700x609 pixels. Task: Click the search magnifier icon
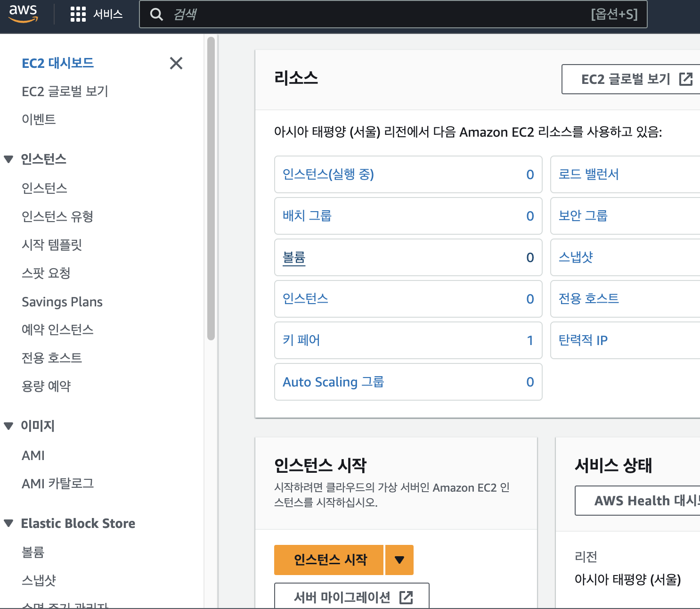(x=156, y=14)
